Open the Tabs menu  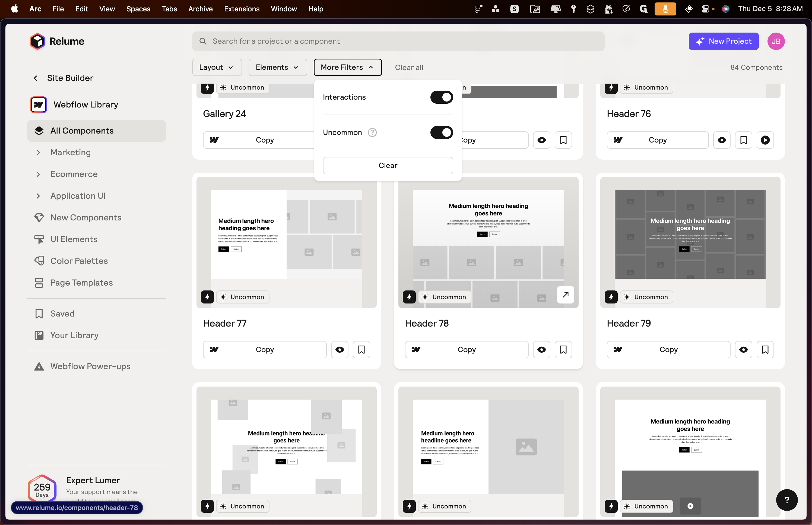(x=169, y=9)
